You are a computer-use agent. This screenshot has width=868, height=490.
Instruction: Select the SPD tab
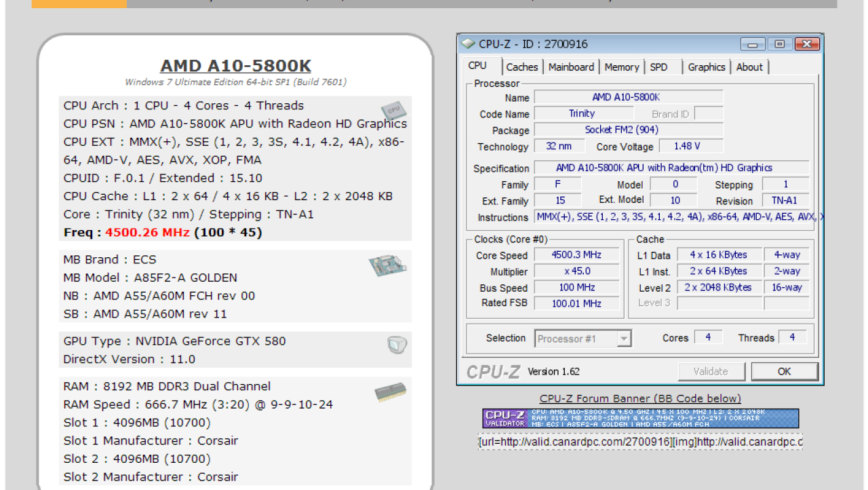tap(658, 67)
